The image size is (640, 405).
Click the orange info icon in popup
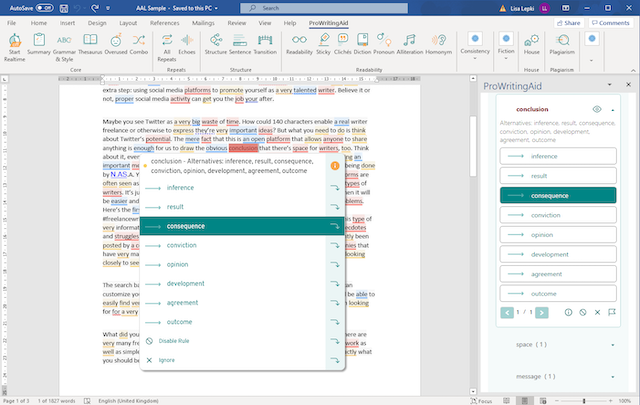point(335,165)
